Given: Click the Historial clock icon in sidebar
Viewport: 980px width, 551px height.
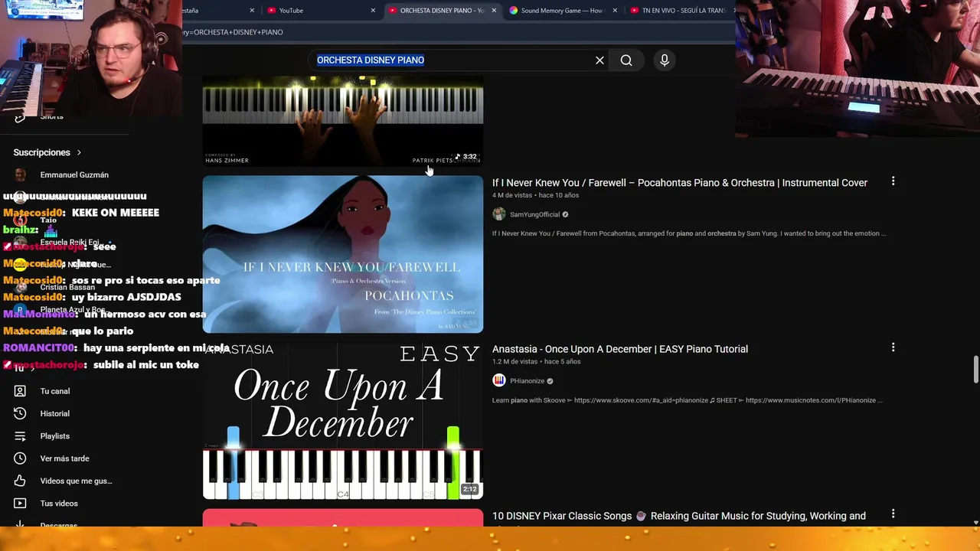Looking at the screenshot, I should [20, 413].
